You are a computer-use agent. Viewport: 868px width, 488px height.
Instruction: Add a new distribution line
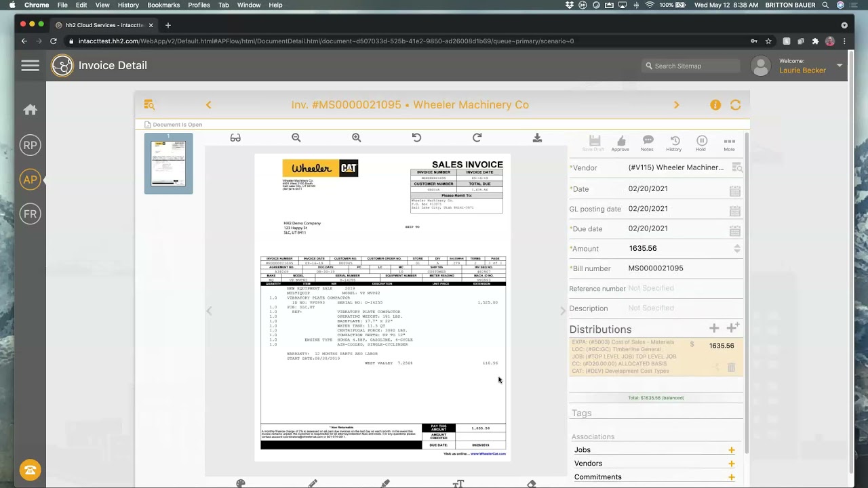click(714, 328)
